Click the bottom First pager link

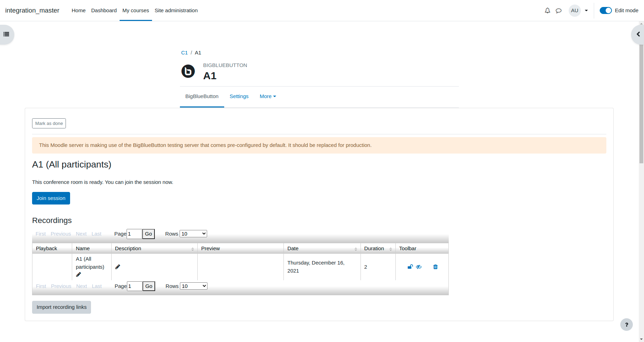pyautogui.click(x=41, y=286)
